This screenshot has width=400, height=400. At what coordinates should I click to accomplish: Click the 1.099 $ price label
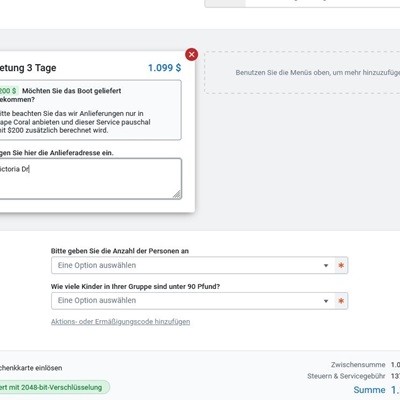coord(164,68)
